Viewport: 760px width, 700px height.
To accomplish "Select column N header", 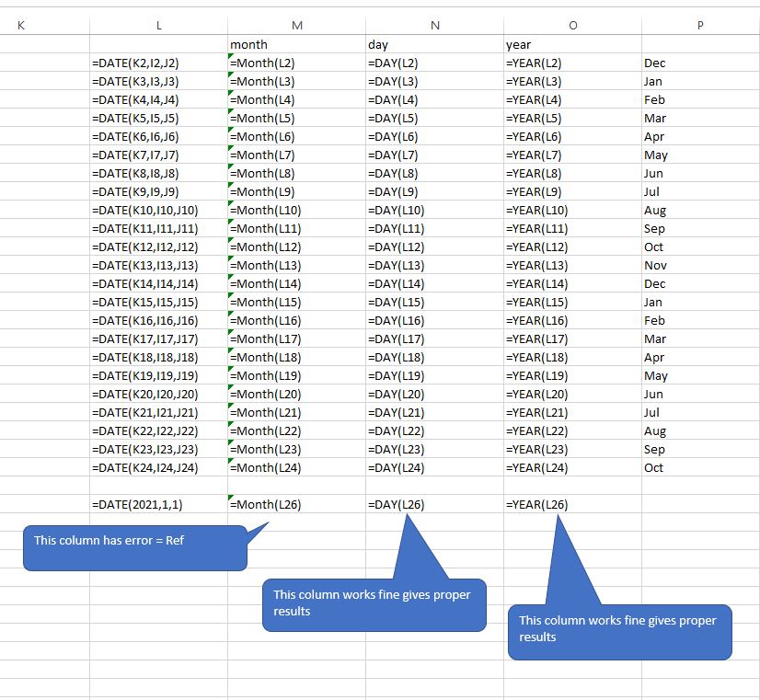I will point(435,26).
